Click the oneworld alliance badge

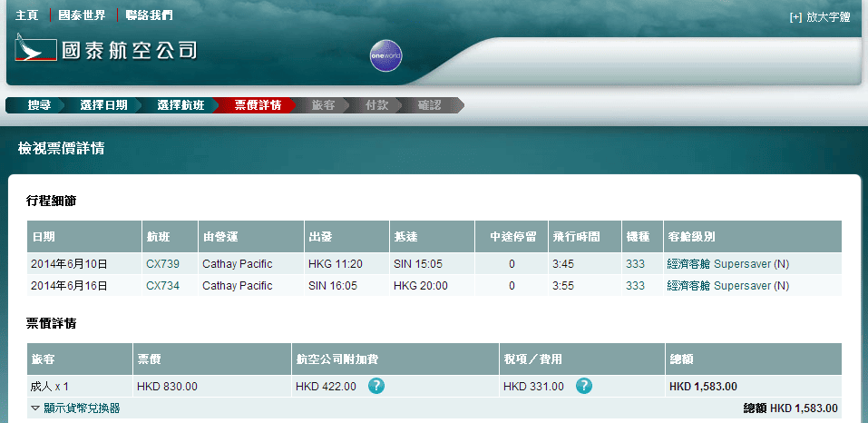coord(386,56)
